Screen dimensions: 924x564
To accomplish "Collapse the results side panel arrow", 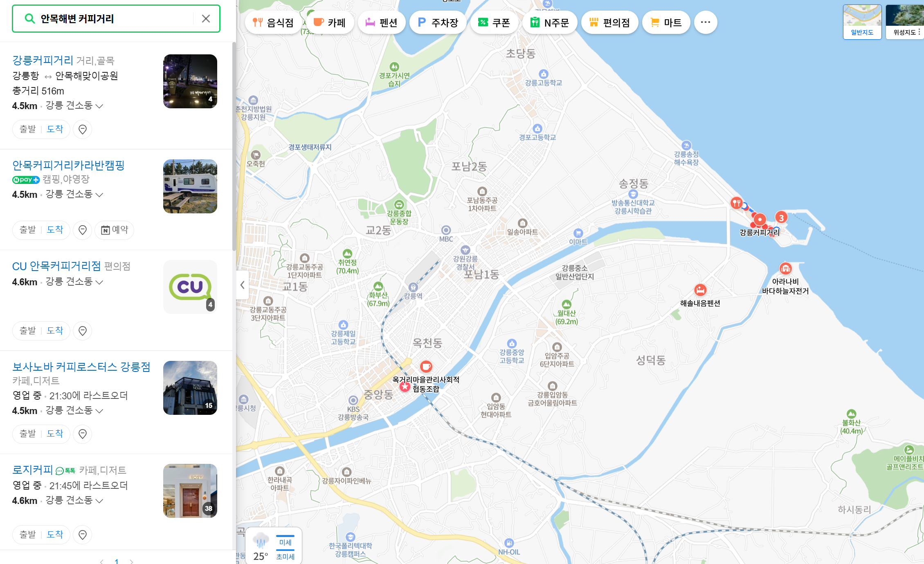I will [x=242, y=285].
